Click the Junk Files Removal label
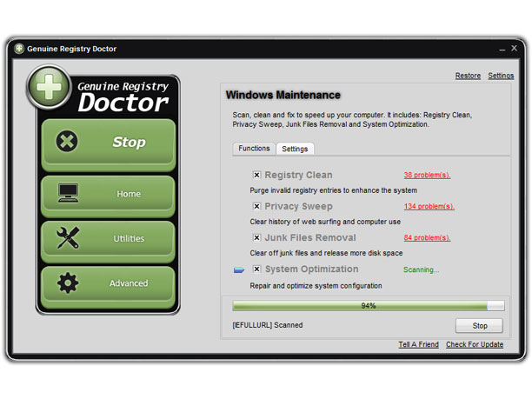This screenshot has width=532, height=399. tap(310, 238)
